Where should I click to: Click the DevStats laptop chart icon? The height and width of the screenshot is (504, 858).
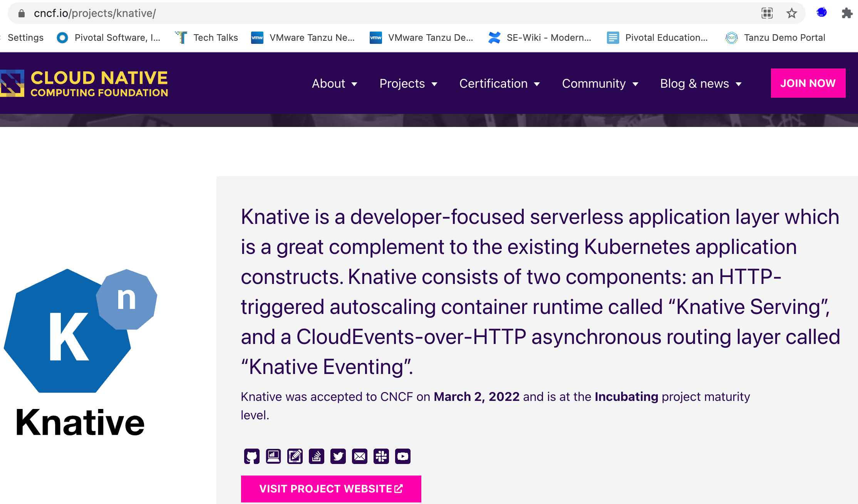click(273, 456)
